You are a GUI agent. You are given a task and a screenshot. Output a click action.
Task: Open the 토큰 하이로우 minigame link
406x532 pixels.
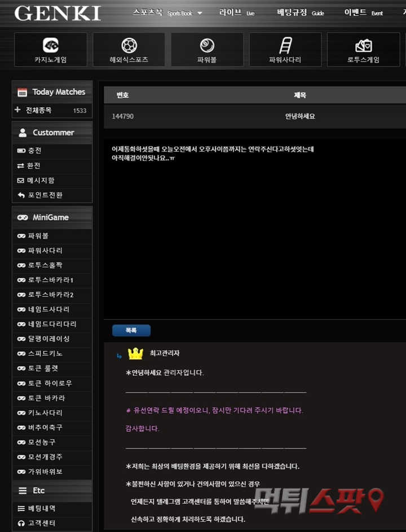[x=50, y=383]
